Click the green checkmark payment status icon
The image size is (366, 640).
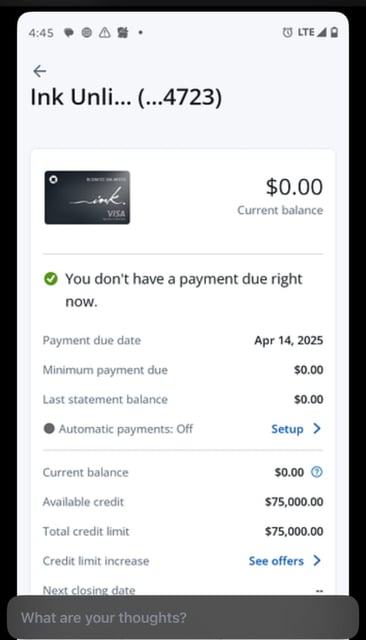[x=51, y=279]
